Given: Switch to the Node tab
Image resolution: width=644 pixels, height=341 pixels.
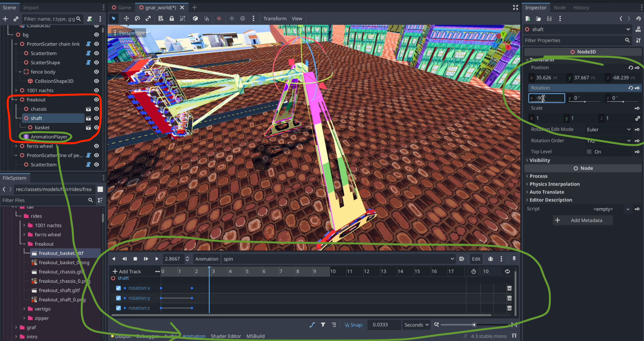Looking at the screenshot, I should (559, 8).
